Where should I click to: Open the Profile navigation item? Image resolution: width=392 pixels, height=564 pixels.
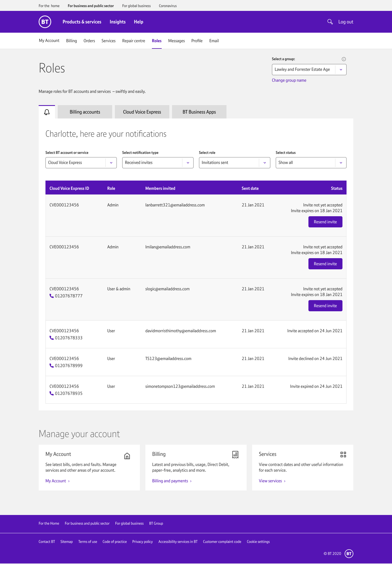pos(197,41)
